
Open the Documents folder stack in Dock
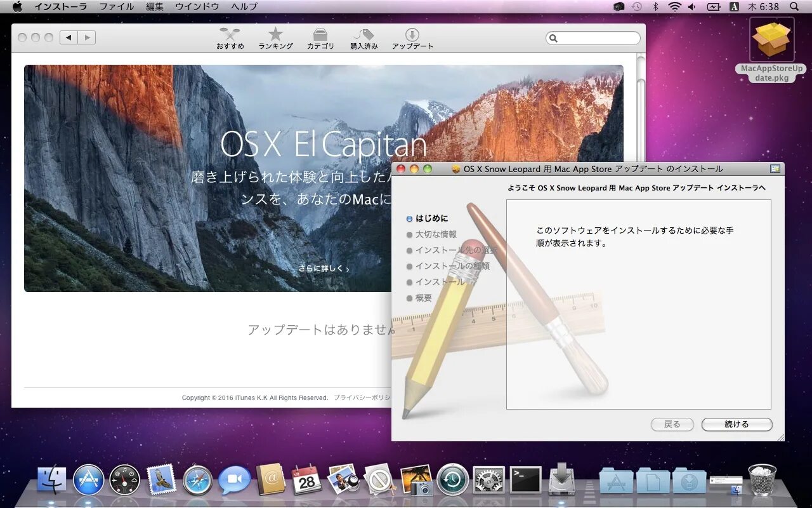(x=653, y=481)
